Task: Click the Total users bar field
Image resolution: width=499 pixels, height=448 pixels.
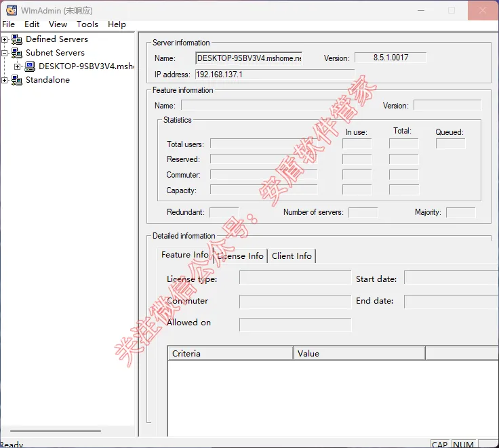Action: 264,144
